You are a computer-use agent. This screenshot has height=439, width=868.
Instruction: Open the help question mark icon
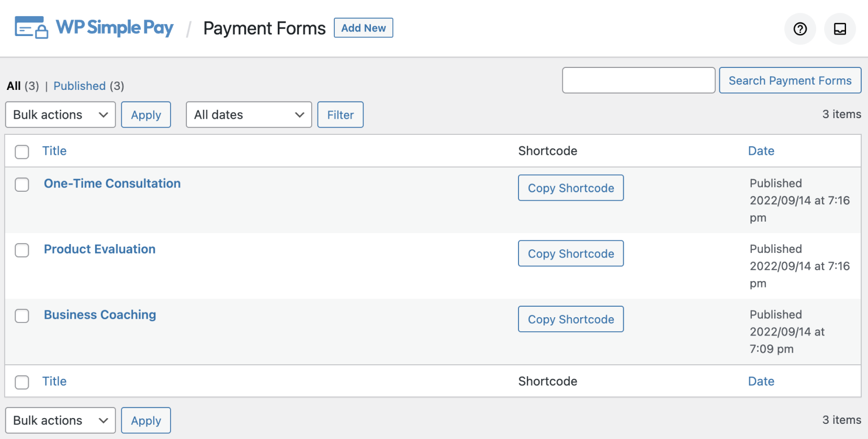click(x=800, y=29)
